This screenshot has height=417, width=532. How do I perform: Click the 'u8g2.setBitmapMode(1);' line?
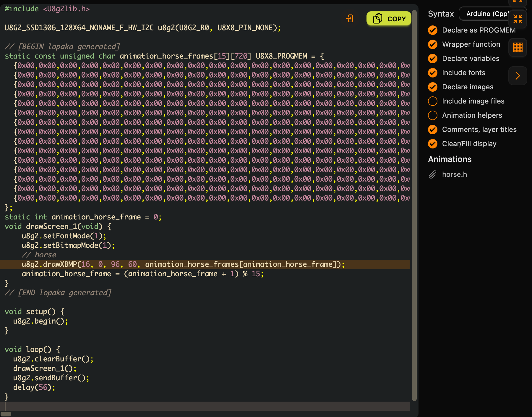pyautogui.click(x=68, y=245)
